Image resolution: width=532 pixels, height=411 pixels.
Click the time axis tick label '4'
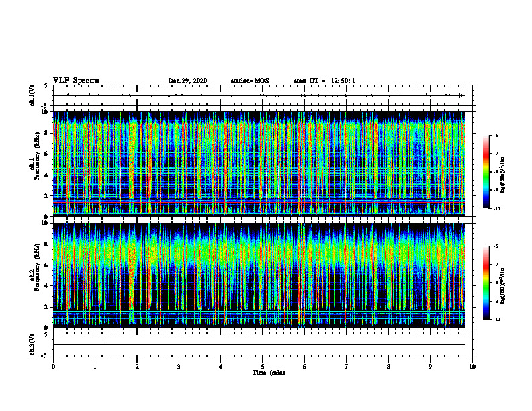point(221,367)
